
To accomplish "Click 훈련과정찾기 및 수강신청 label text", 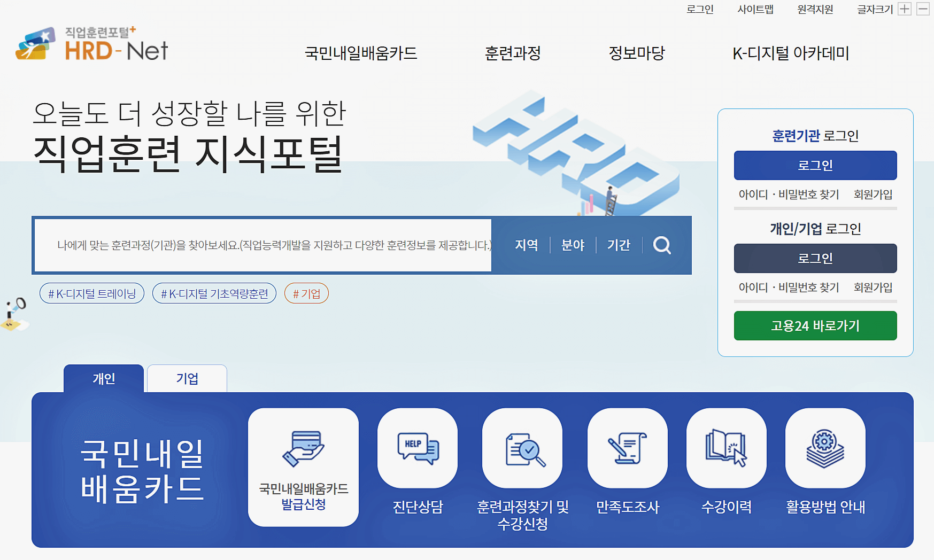I will coord(522,515).
